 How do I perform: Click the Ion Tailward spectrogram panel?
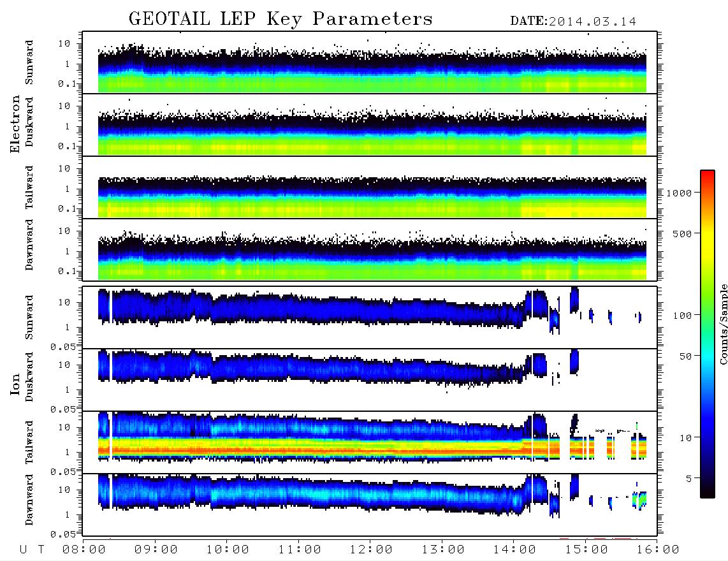[x=370, y=442]
